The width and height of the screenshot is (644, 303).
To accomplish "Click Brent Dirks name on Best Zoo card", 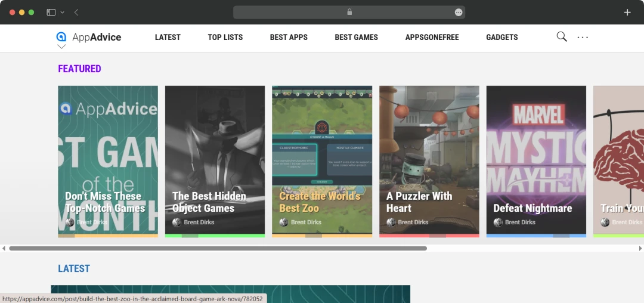I will click(x=306, y=222).
